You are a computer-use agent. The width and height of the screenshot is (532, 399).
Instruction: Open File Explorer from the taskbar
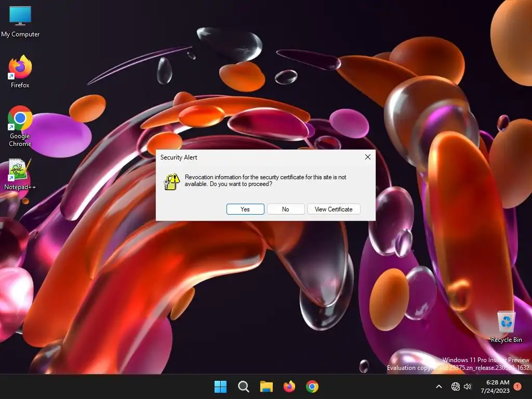click(267, 387)
